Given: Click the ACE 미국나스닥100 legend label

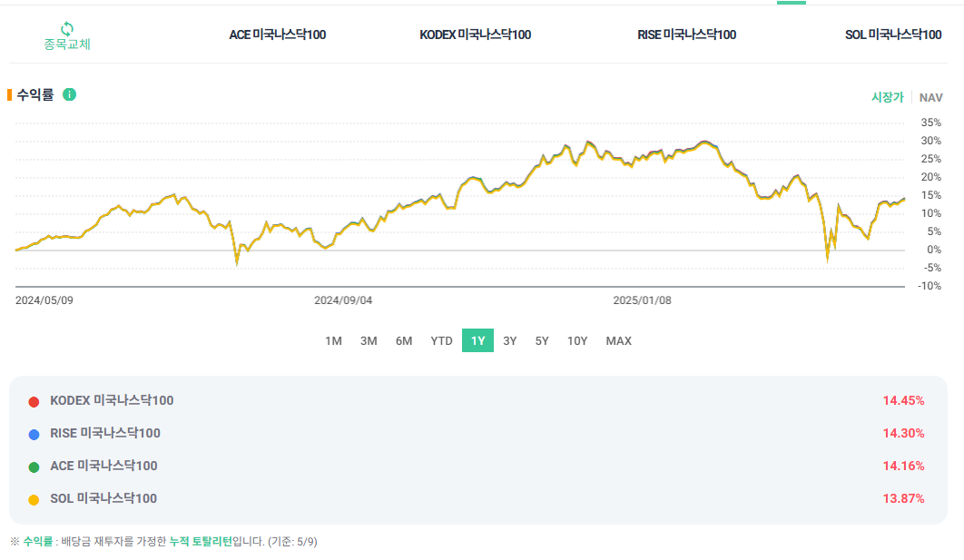Looking at the screenshot, I should 103,466.
